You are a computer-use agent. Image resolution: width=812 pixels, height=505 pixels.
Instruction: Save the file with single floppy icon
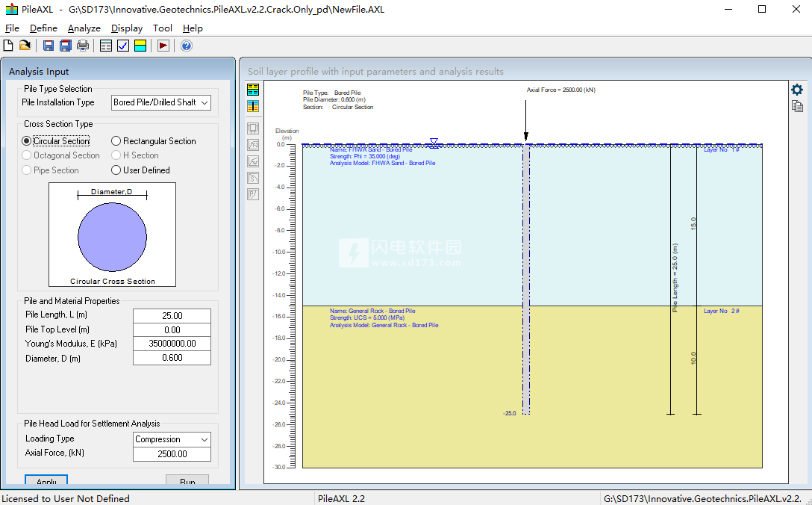(x=49, y=46)
